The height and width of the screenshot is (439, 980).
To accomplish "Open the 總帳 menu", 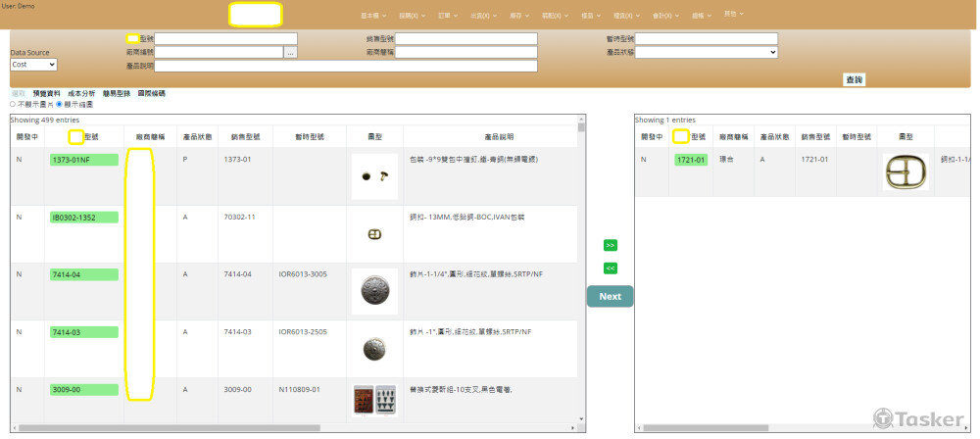I will [x=702, y=16].
